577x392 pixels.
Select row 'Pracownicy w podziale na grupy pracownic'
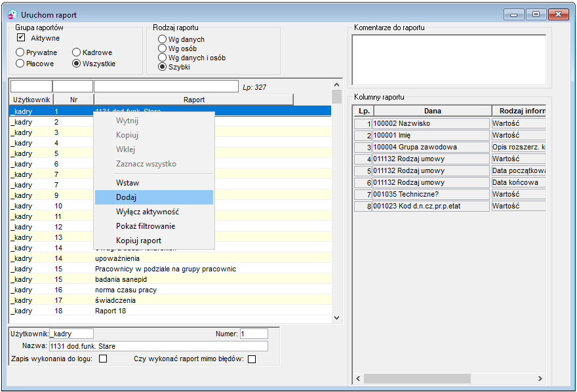[170, 269]
